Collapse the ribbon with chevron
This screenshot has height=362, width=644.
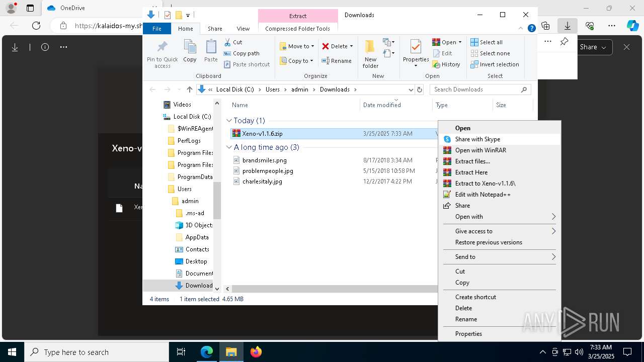(521, 29)
